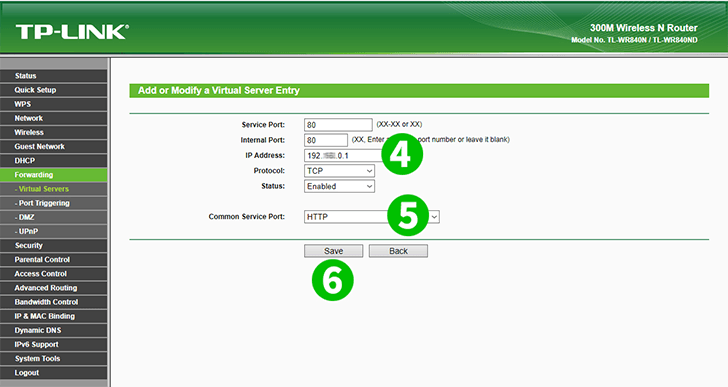728x387 pixels.
Task: Open IPv6 Support menu
Action: click(53, 345)
